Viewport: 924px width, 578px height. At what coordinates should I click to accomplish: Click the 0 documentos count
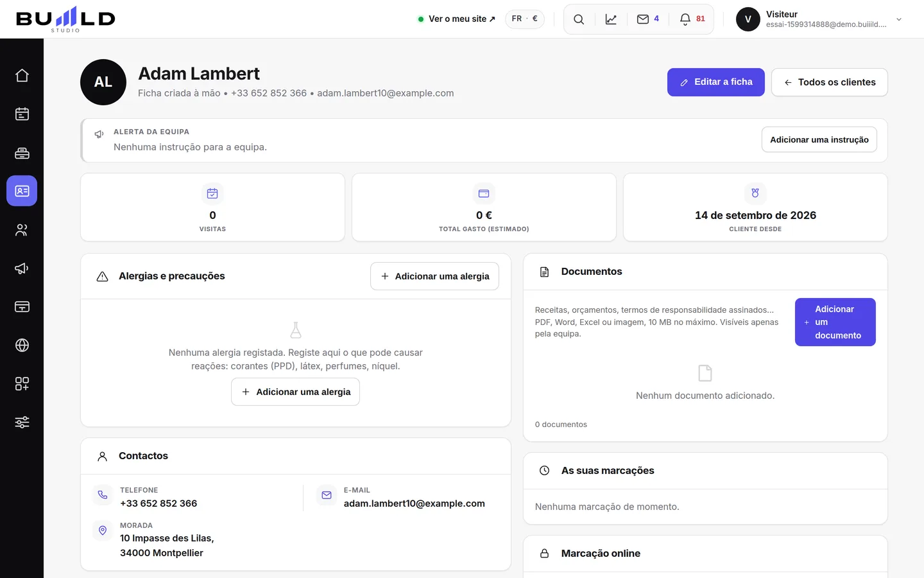click(561, 425)
